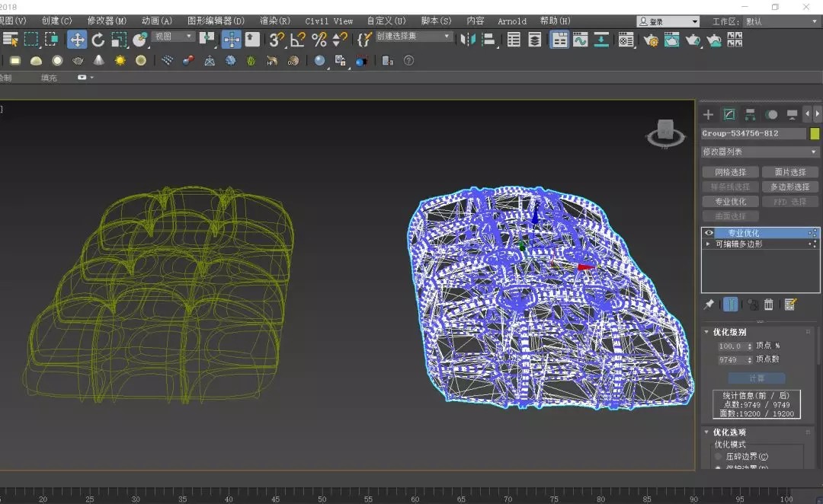Open the 修改器列表 dropdown

pyautogui.click(x=760, y=152)
